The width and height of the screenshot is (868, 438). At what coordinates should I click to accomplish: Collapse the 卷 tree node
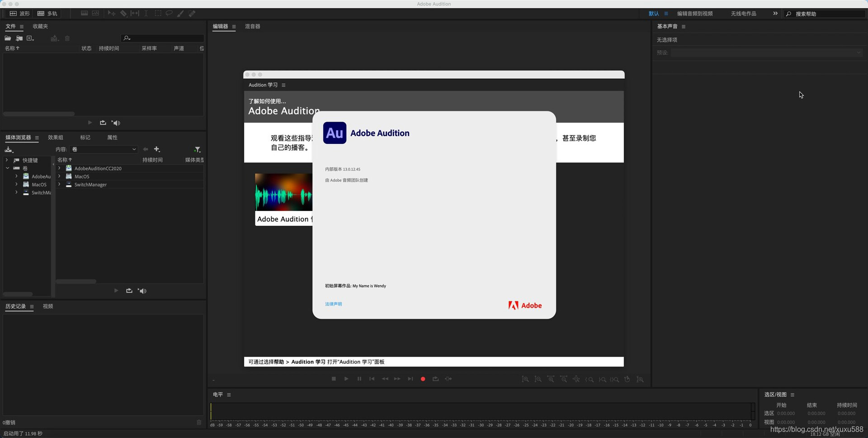pos(7,168)
